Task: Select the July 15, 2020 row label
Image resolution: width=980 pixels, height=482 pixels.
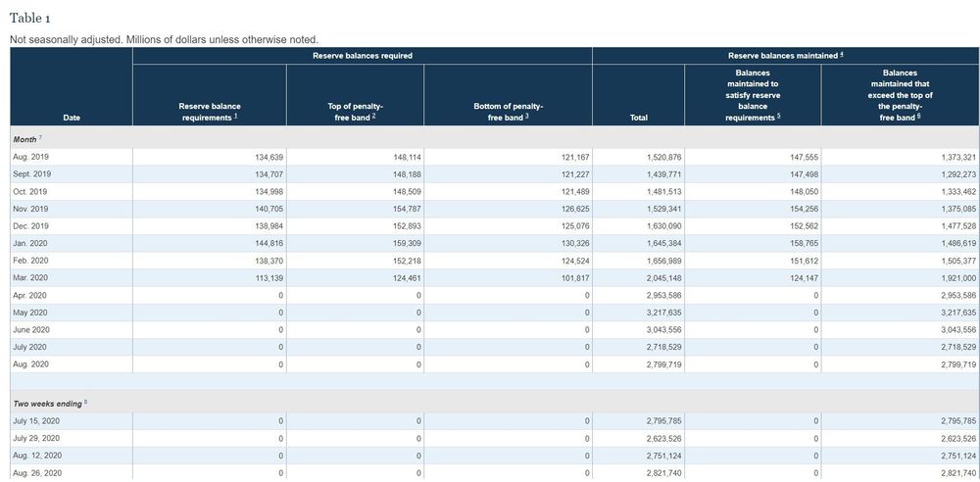Action: [x=36, y=421]
